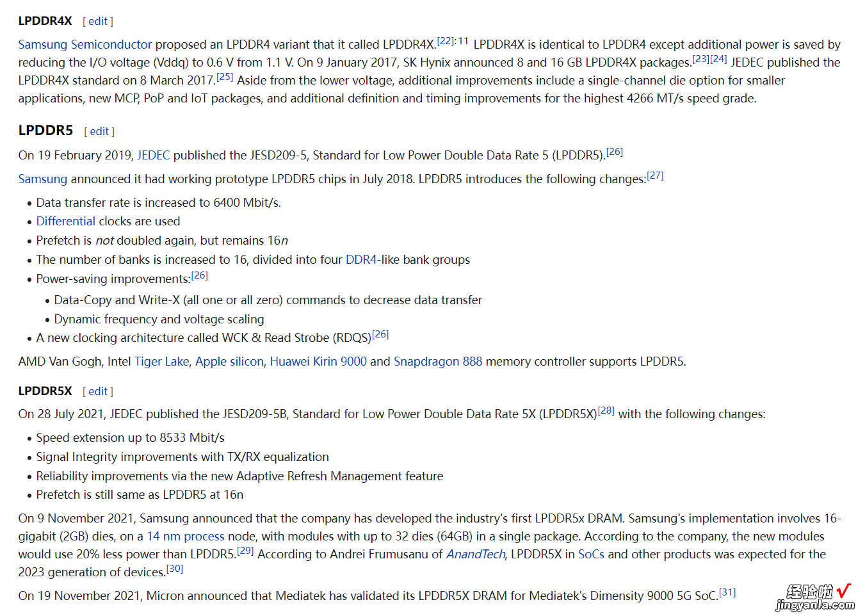Image resolution: width=865 pixels, height=616 pixels.
Task: Open citation [23] reference
Action: (x=701, y=59)
